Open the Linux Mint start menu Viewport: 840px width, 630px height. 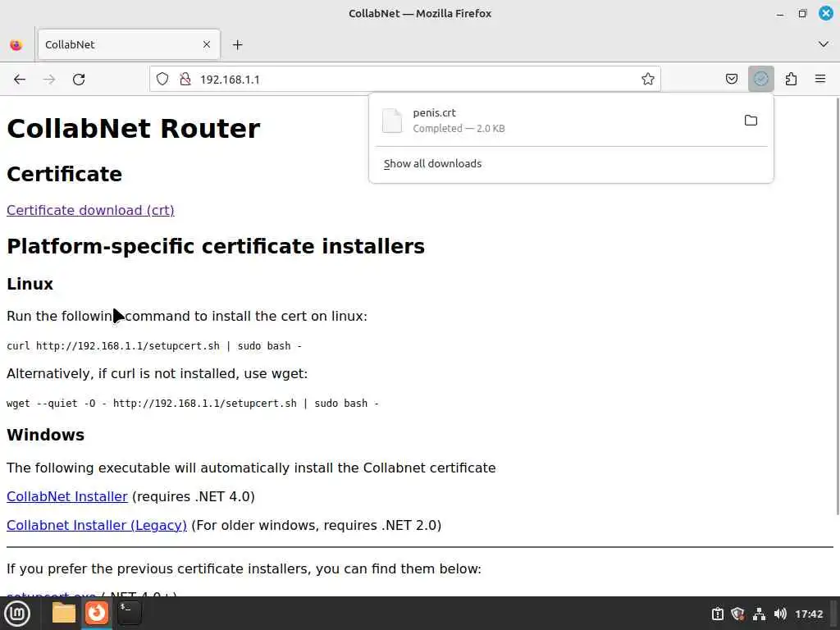pyautogui.click(x=17, y=614)
